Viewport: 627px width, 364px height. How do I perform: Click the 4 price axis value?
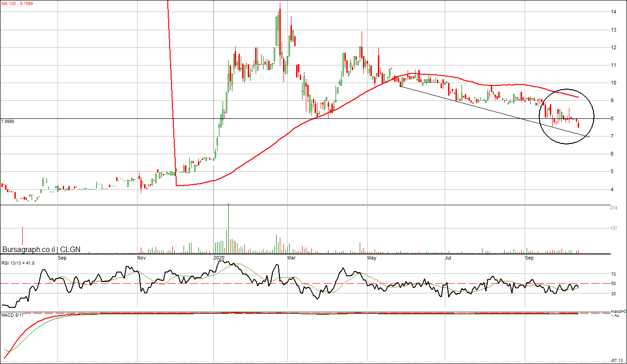(613, 189)
